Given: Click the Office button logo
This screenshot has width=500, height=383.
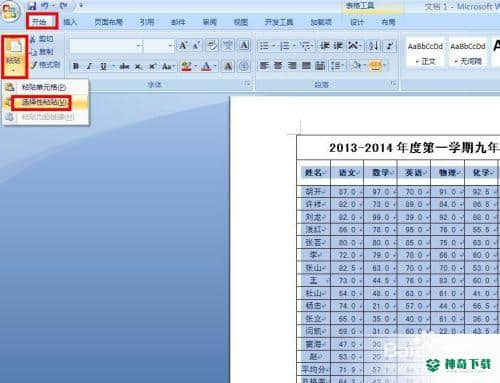Looking at the screenshot, I should tap(10, 11).
